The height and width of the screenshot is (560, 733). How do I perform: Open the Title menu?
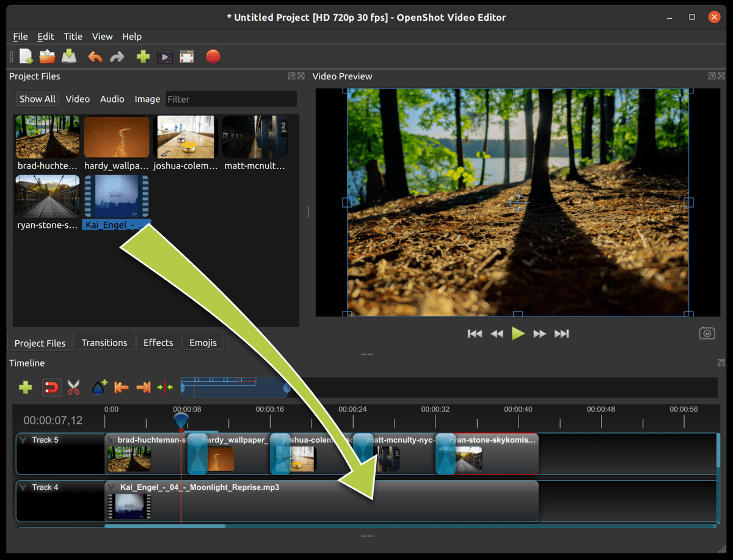(x=73, y=36)
